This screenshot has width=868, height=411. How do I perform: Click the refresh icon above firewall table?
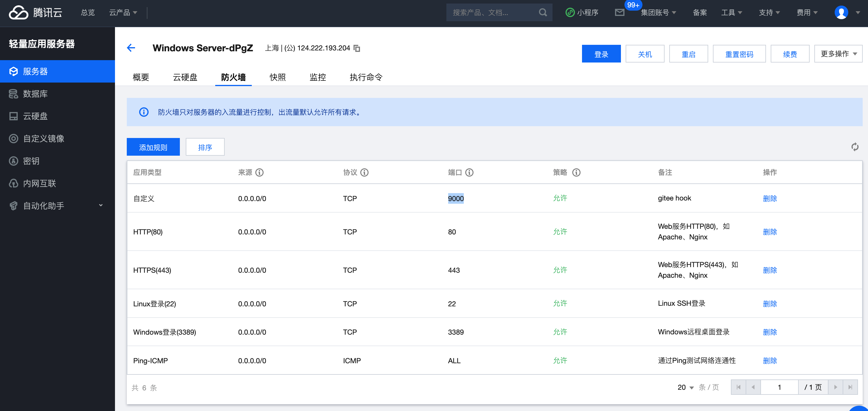point(854,147)
